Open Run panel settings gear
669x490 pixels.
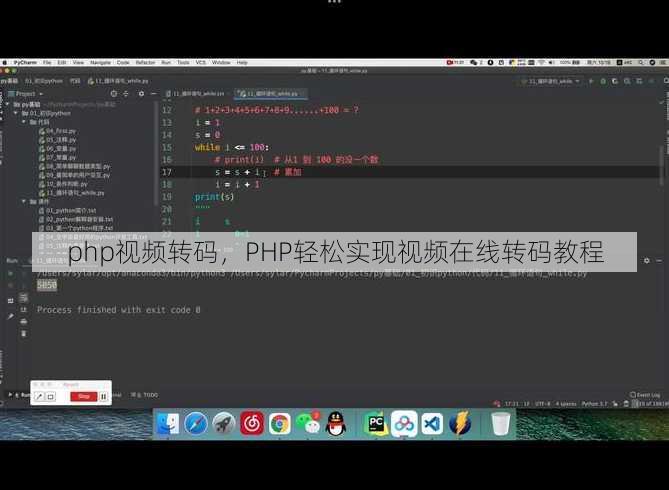647,260
